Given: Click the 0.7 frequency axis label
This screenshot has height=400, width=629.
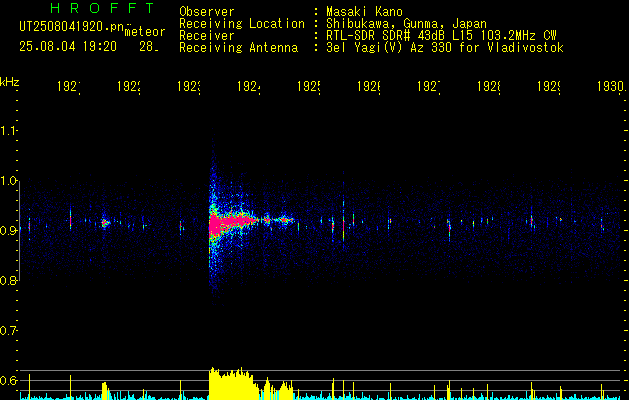Looking at the screenshot, I should click(9, 331).
